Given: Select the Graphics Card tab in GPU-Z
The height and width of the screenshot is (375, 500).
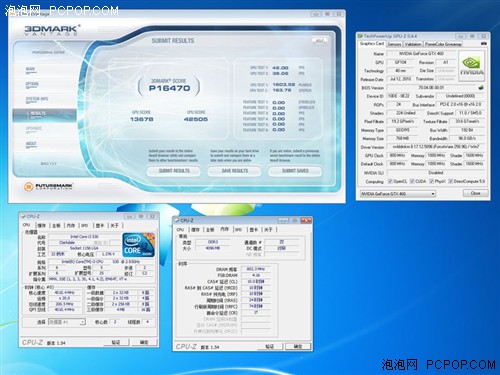Looking at the screenshot, I should (x=372, y=44).
